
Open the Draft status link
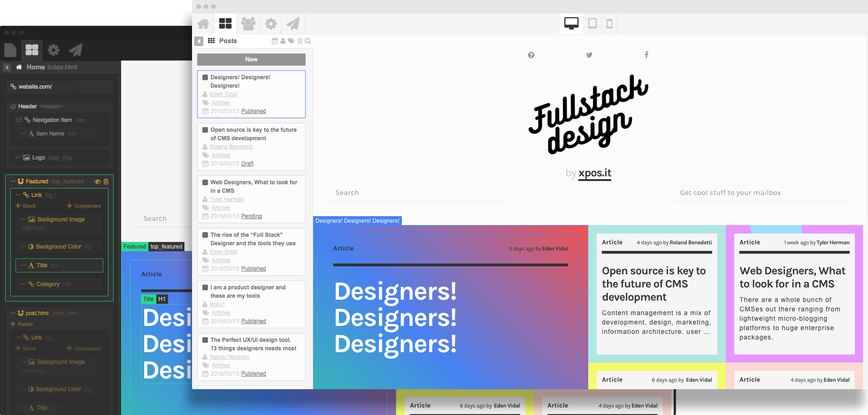247,164
